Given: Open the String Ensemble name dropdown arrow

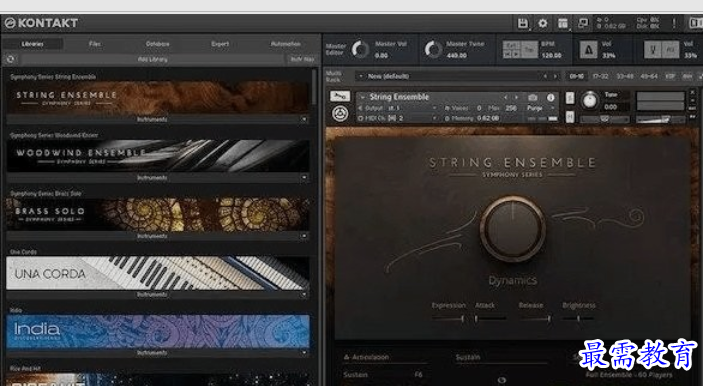Looking at the screenshot, I should [x=362, y=97].
